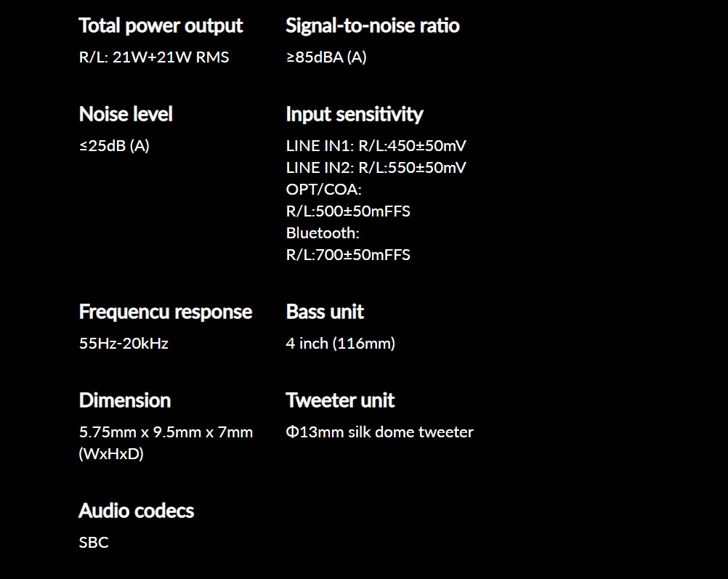Click the SBC audio codec value

click(94, 543)
